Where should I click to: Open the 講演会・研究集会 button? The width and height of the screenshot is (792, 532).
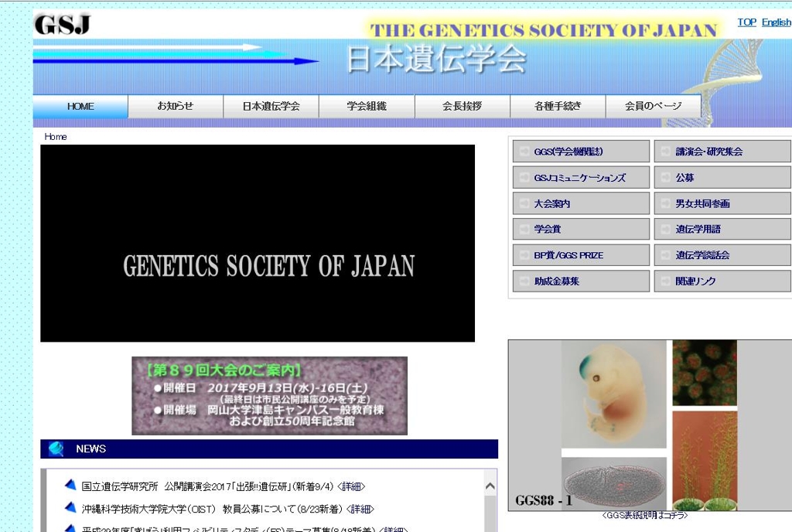pyautogui.click(x=722, y=152)
